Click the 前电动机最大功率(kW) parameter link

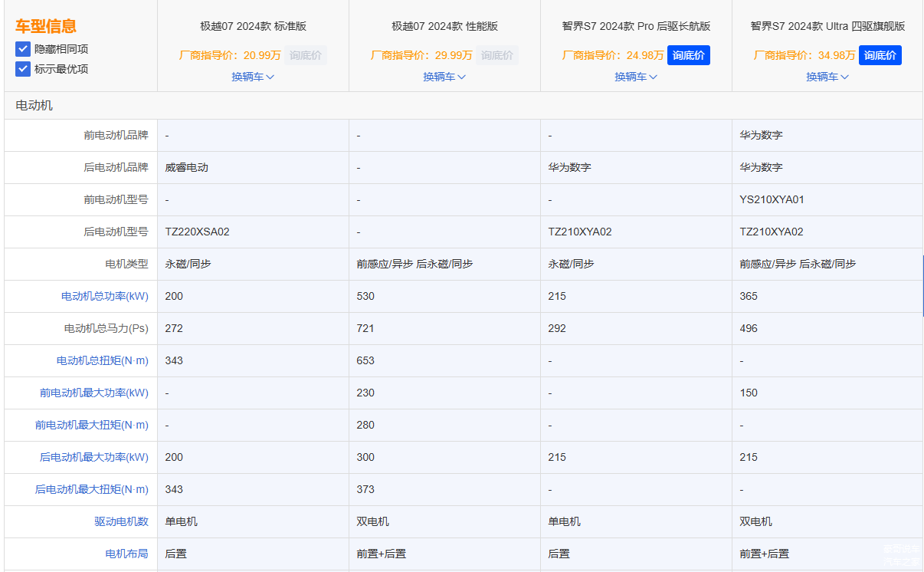[x=94, y=393]
